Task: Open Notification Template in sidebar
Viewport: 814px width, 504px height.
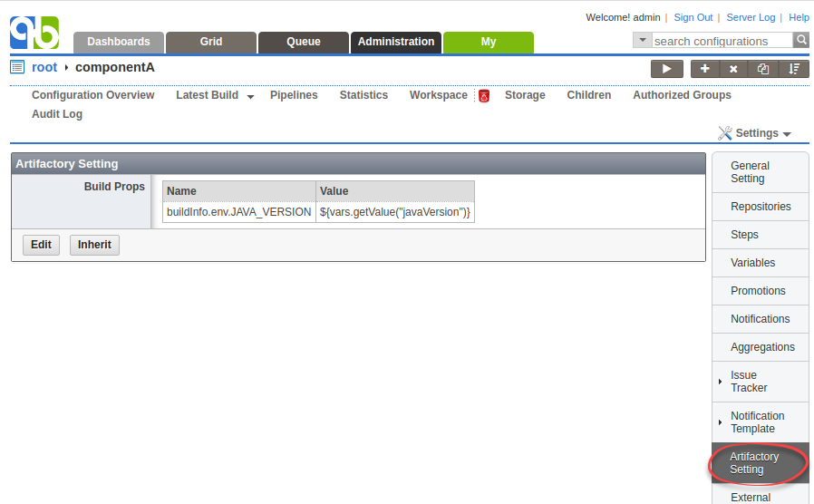Action: pos(761,422)
